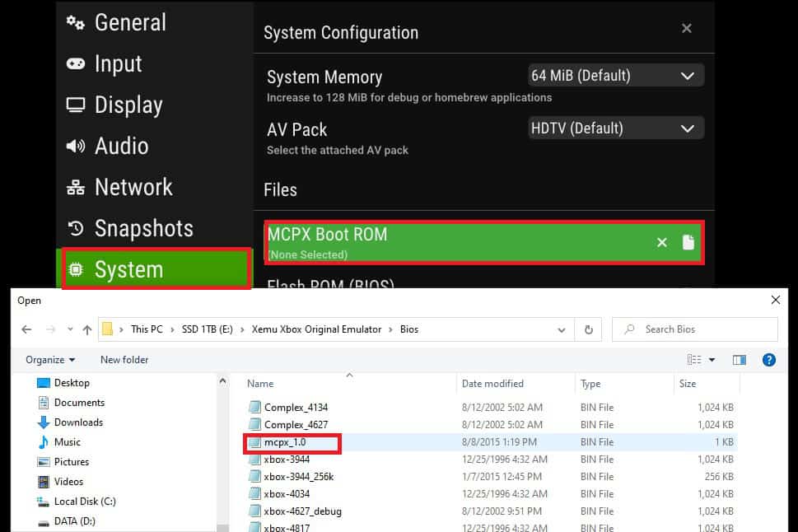Clear the MCPX Boot ROM selection
The width and height of the screenshot is (798, 532).
coord(661,242)
